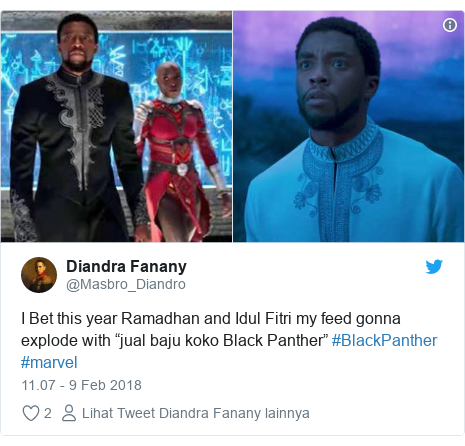Open the 11.07 - 9 Feb 2018 timestamp
465x446 pixels.
tap(82, 385)
